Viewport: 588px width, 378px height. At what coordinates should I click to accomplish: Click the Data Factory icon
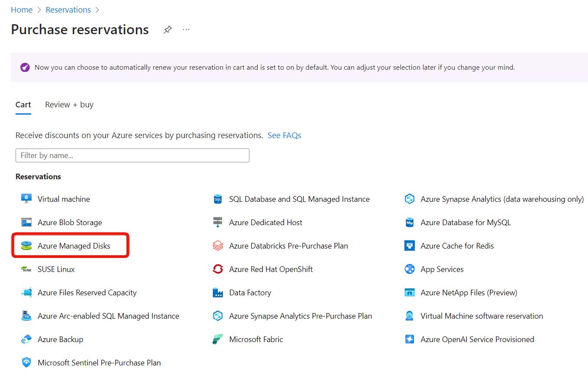coord(218,292)
